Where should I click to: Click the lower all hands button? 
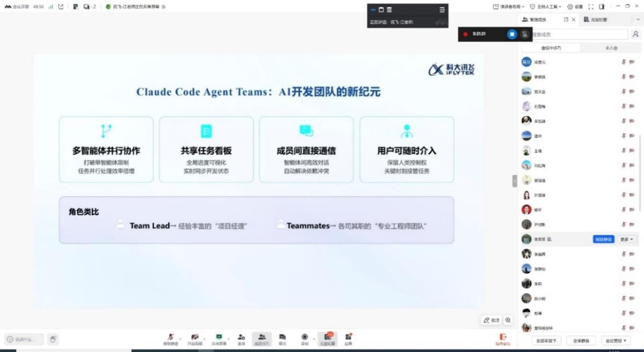(547, 341)
